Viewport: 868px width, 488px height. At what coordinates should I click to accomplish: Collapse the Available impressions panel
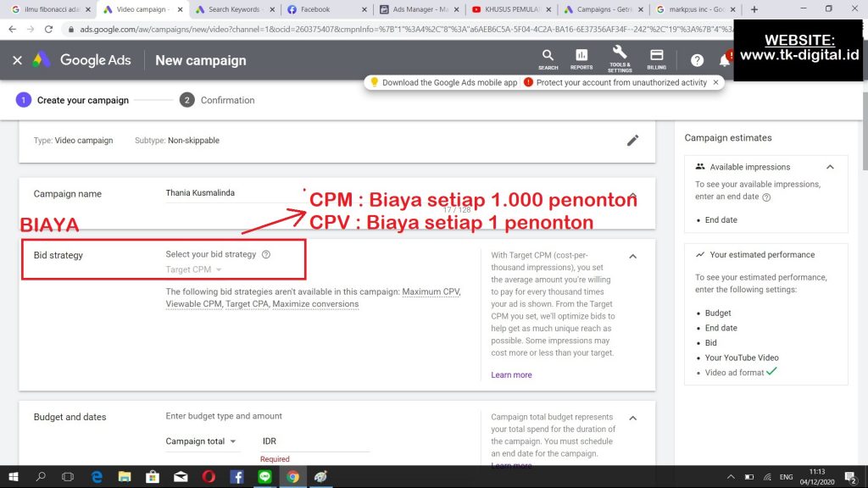pyautogui.click(x=830, y=167)
